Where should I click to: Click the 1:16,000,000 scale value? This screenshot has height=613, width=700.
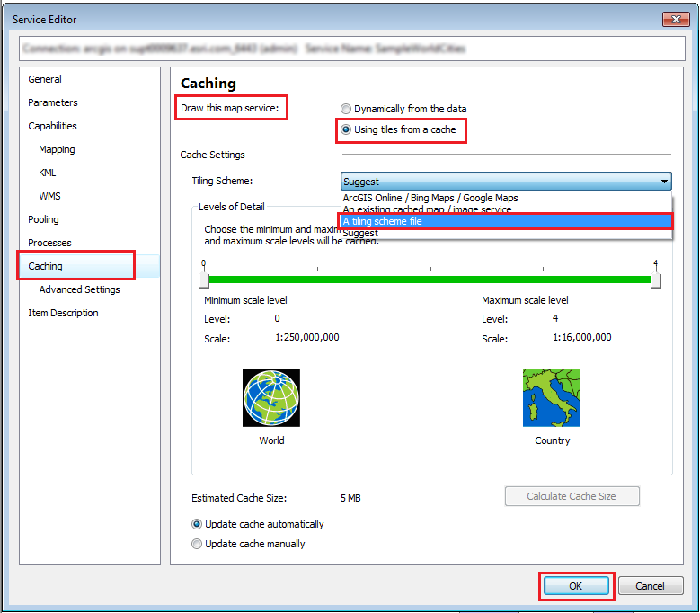click(582, 338)
